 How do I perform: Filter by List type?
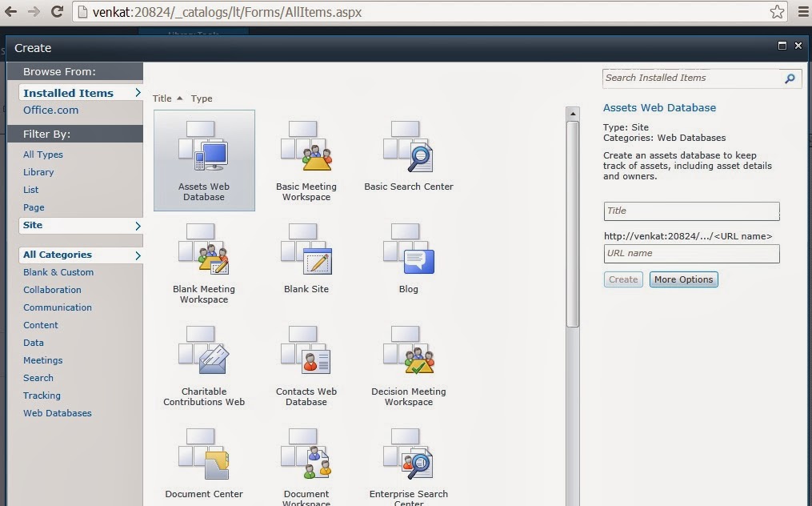[30, 190]
